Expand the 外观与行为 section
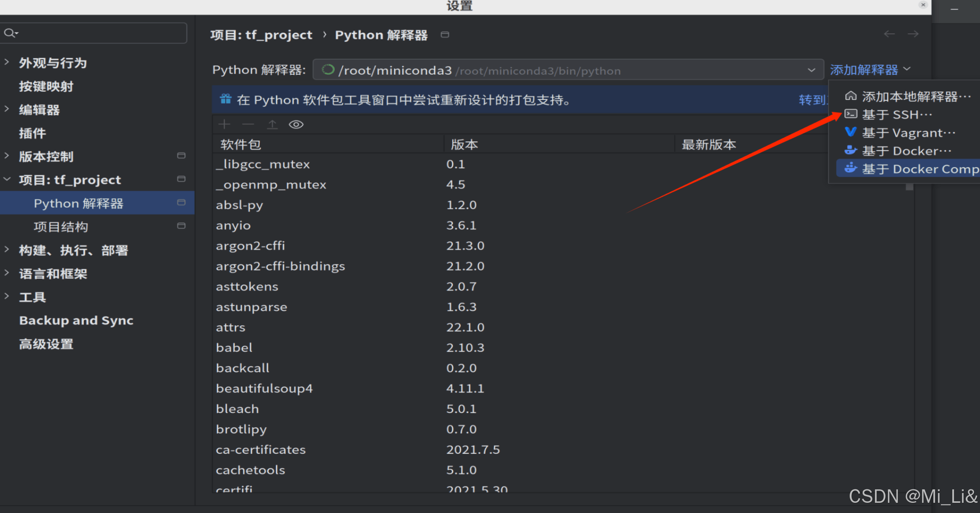 click(7, 62)
